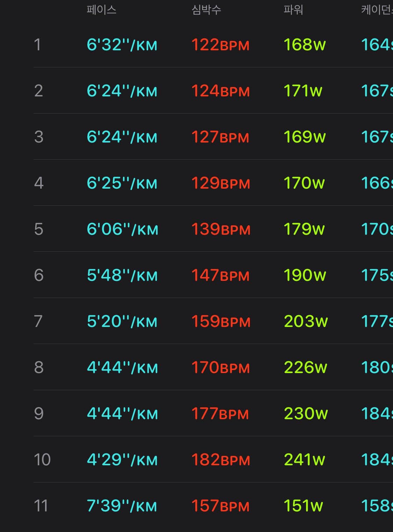Click pace 4'29''/KM
Image resolution: width=393 pixels, height=532 pixels.
pos(122,460)
